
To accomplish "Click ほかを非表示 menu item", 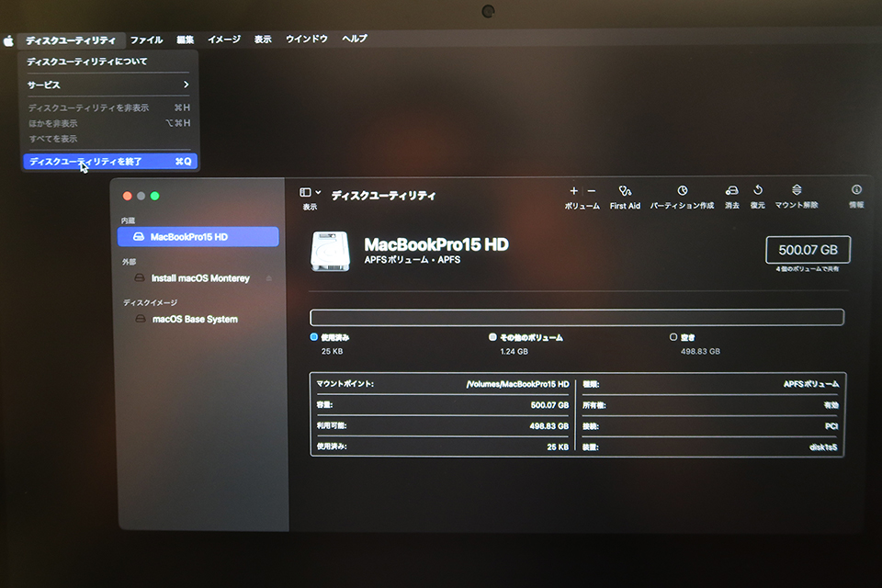I will pos(109,123).
